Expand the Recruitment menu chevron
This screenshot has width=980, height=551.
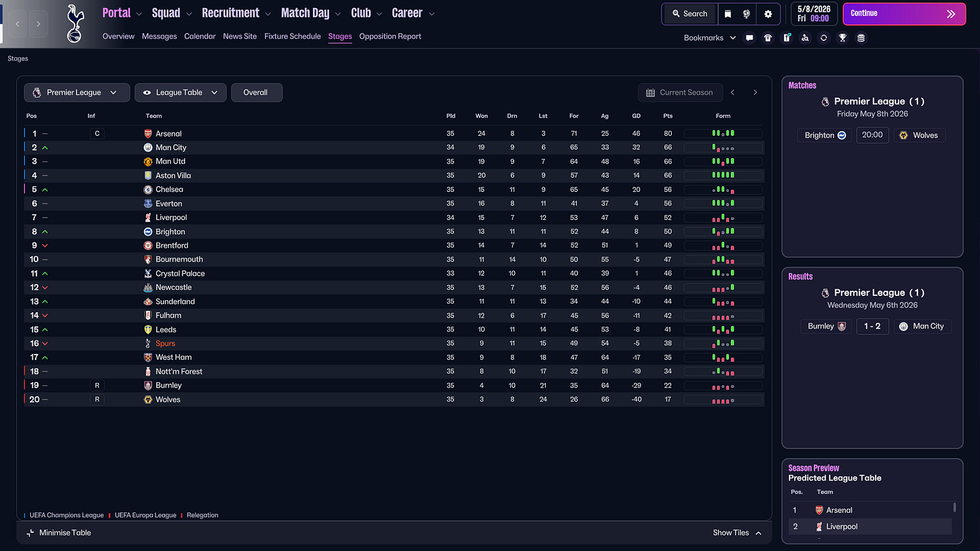tap(268, 13)
